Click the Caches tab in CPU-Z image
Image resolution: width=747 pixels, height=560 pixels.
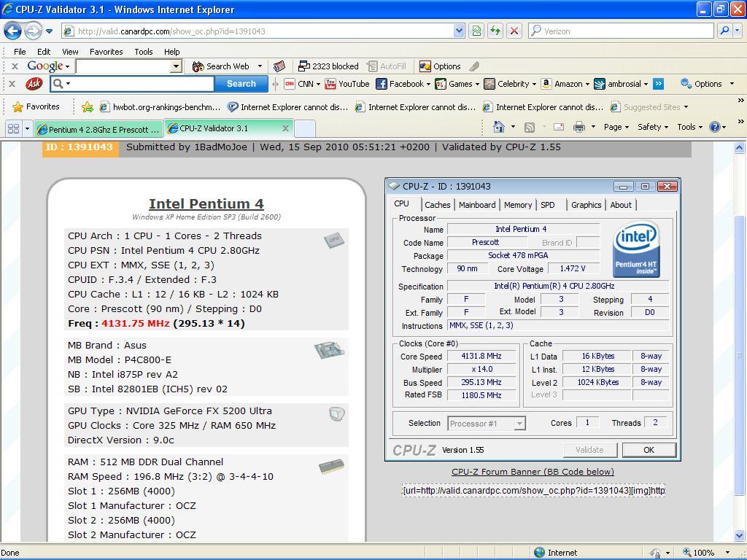438,205
